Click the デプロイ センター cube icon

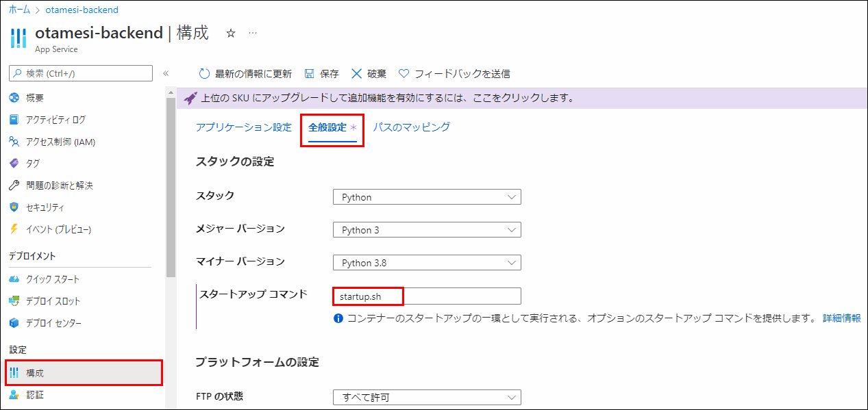click(14, 323)
